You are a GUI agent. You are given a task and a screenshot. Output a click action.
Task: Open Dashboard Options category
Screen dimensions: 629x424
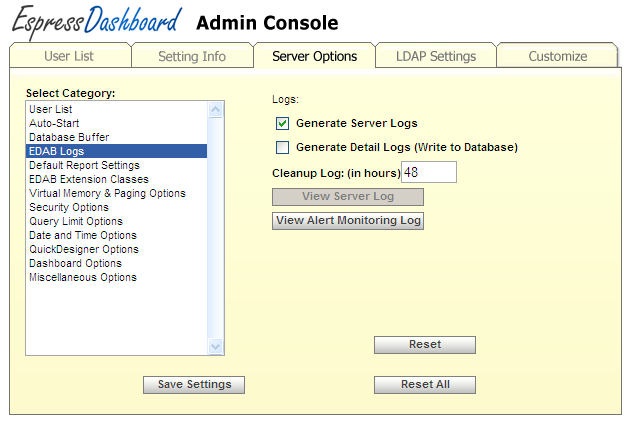point(75,263)
